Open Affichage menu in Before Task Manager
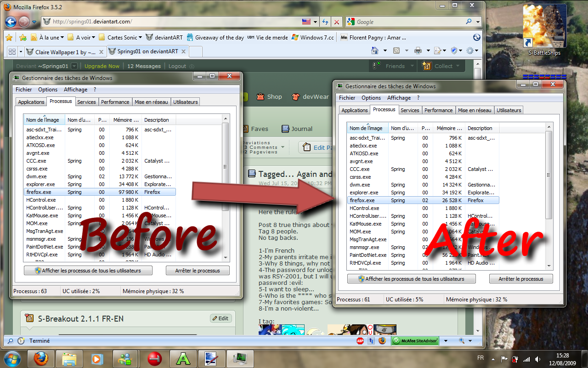This screenshot has width=588, height=368. coord(76,90)
